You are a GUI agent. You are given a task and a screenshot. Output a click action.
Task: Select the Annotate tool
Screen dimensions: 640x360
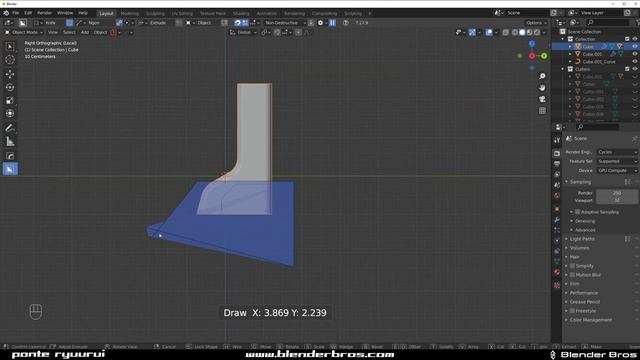[10, 128]
